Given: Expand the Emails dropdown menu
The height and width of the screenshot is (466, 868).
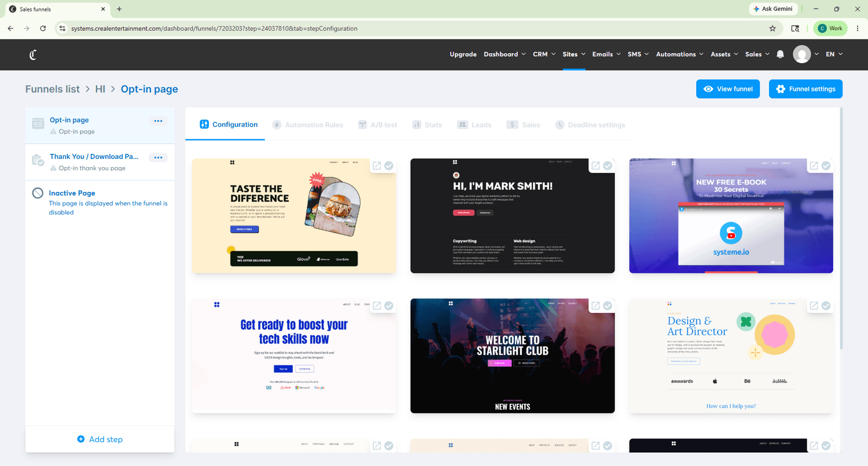Looking at the screenshot, I should pos(606,54).
